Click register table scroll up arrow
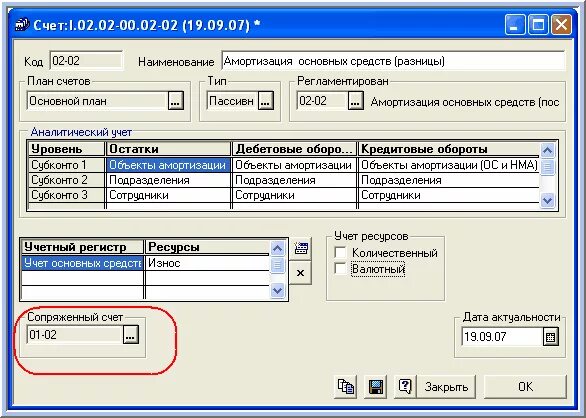 277,248
